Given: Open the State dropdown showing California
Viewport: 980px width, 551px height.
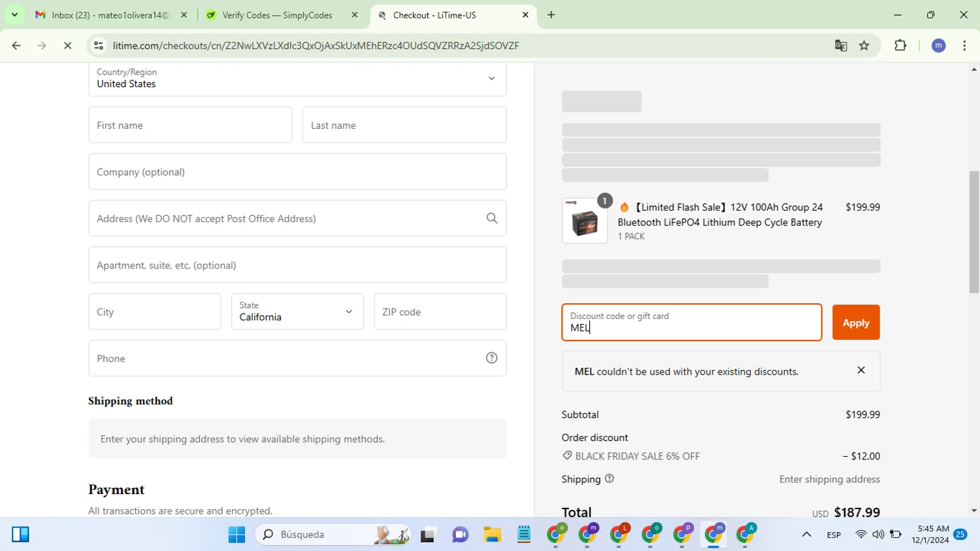Looking at the screenshot, I should click(297, 312).
